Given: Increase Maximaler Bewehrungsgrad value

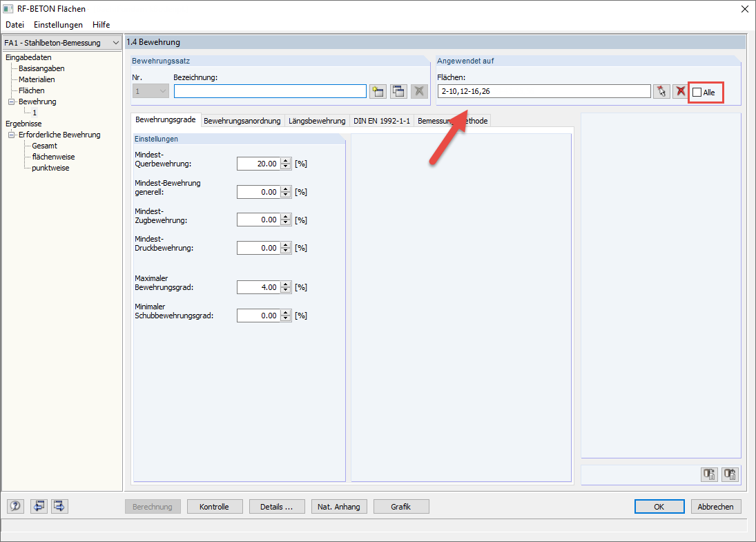Looking at the screenshot, I should (286, 284).
